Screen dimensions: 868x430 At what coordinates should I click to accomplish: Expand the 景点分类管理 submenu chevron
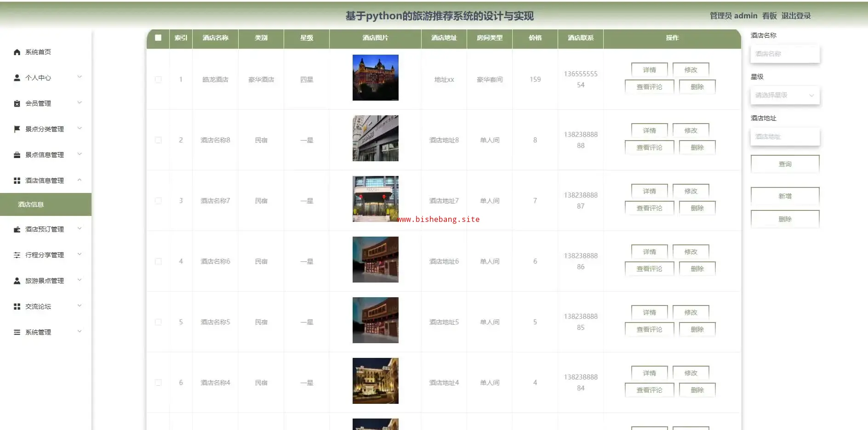click(x=80, y=128)
